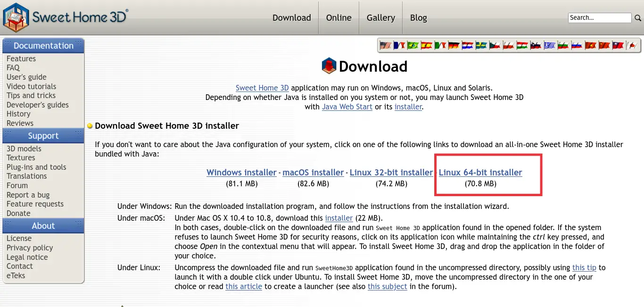Open the 'this subject' forum link

[388, 286]
